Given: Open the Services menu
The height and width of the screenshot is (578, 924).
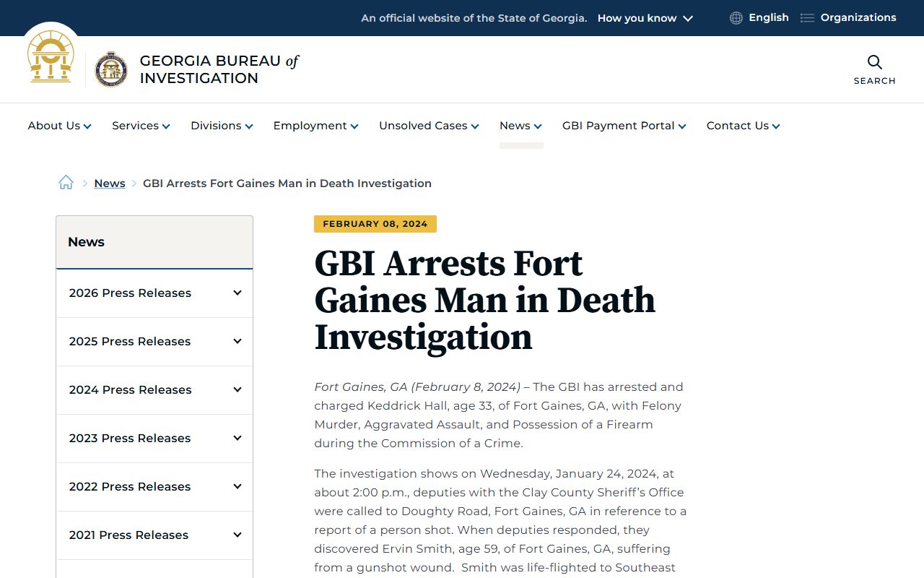Looking at the screenshot, I should click(x=141, y=126).
